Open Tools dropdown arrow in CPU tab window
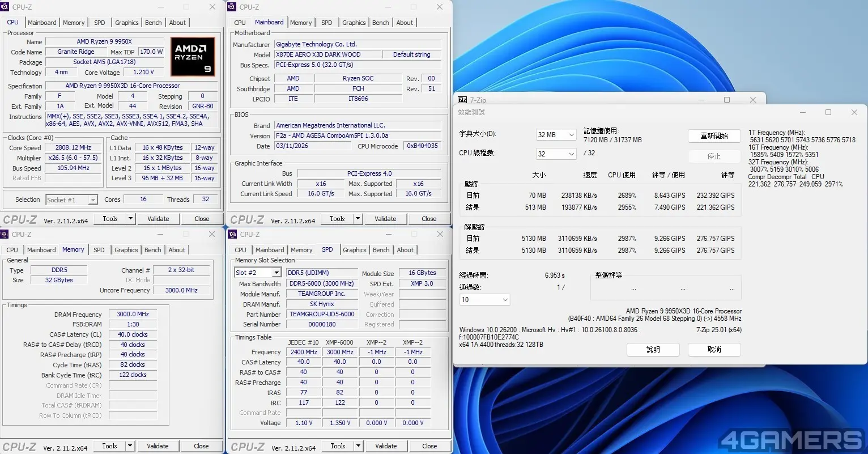868x454 pixels. [x=131, y=219]
